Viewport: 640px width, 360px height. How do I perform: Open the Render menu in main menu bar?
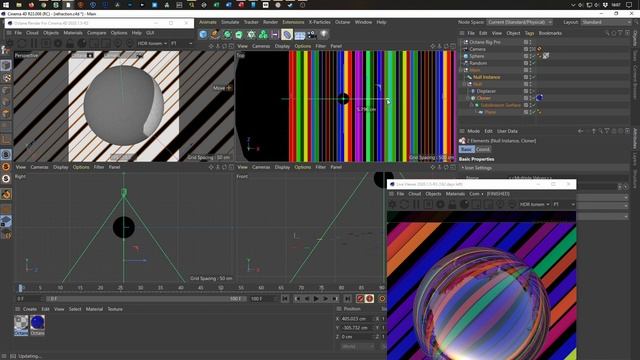coord(270,22)
